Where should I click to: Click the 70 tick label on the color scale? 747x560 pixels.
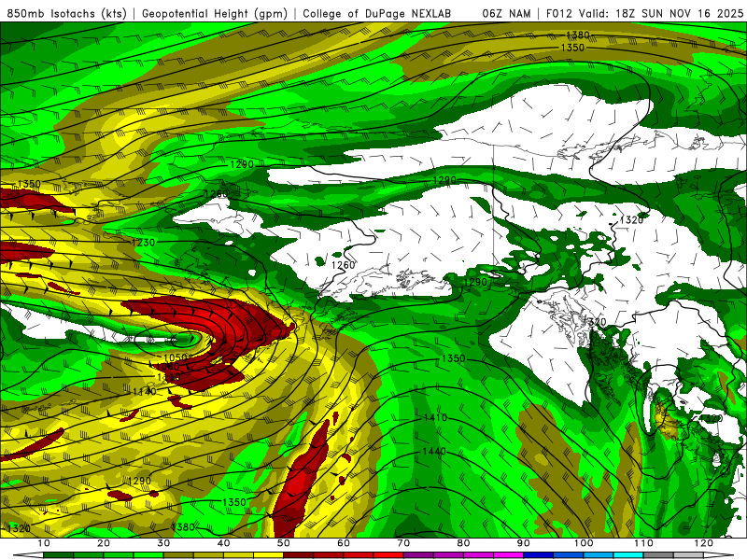(403, 543)
